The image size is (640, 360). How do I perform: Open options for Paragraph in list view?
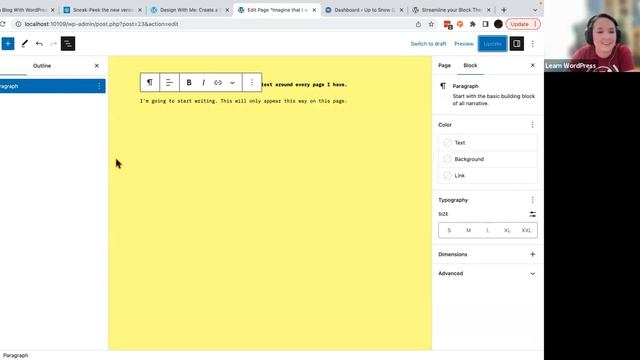pyautogui.click(x=99, y=86)
